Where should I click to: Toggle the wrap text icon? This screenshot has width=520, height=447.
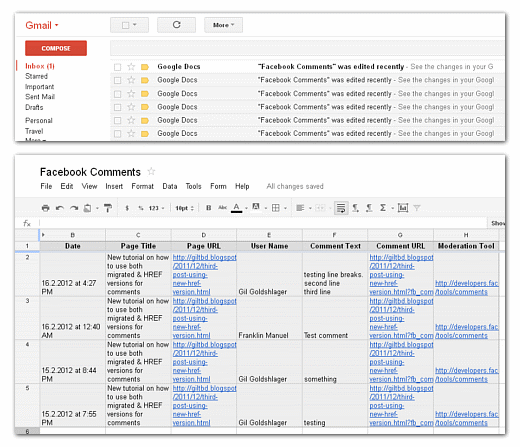341,208
